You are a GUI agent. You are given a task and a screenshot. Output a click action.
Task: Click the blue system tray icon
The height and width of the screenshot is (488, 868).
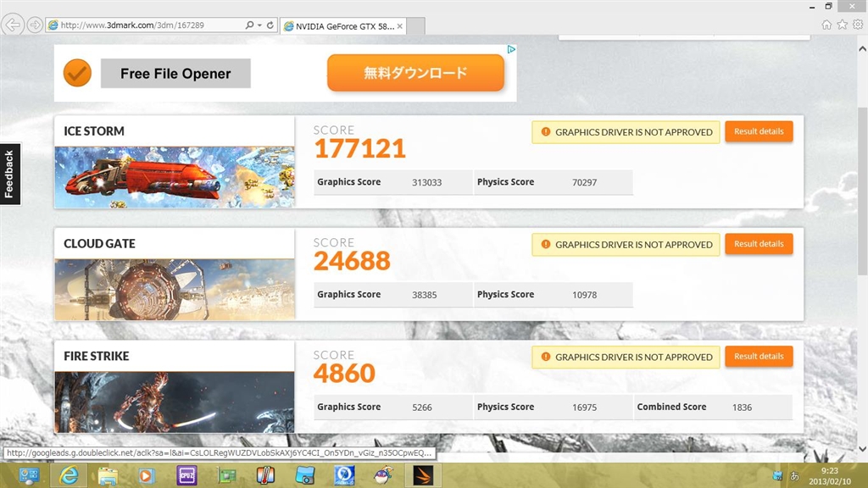(x=777, y=476)
